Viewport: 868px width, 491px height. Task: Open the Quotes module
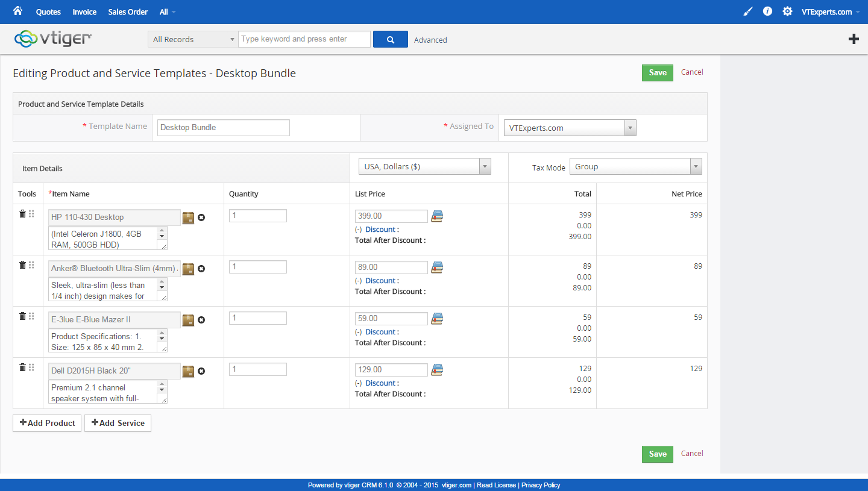pyautogui.click(x=48, y=12)
